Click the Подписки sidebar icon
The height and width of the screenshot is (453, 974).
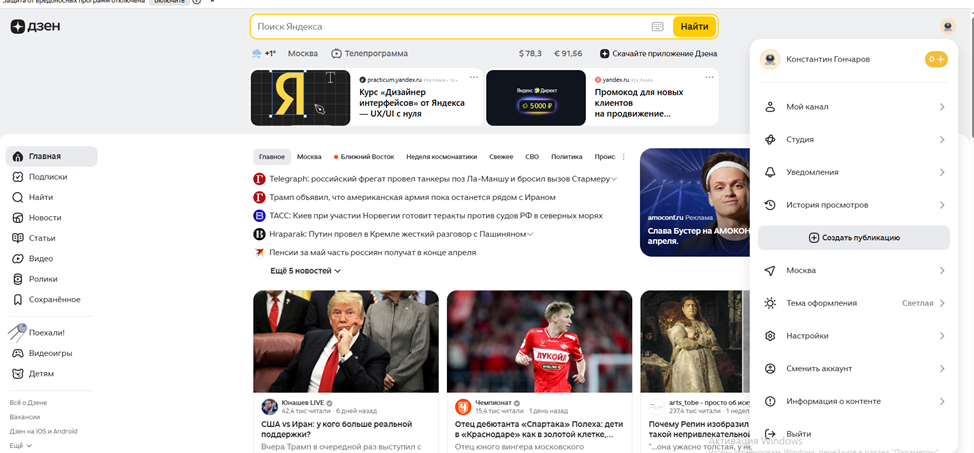click(18, 177)
